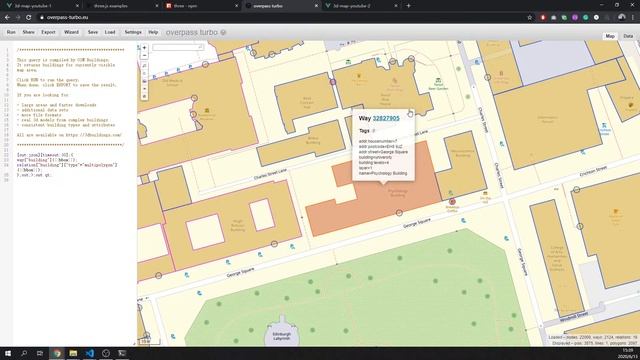This screenshot has height=360, width=640.
Task: Open Chrome from the taskbar
Action: (x=57, y=353)
